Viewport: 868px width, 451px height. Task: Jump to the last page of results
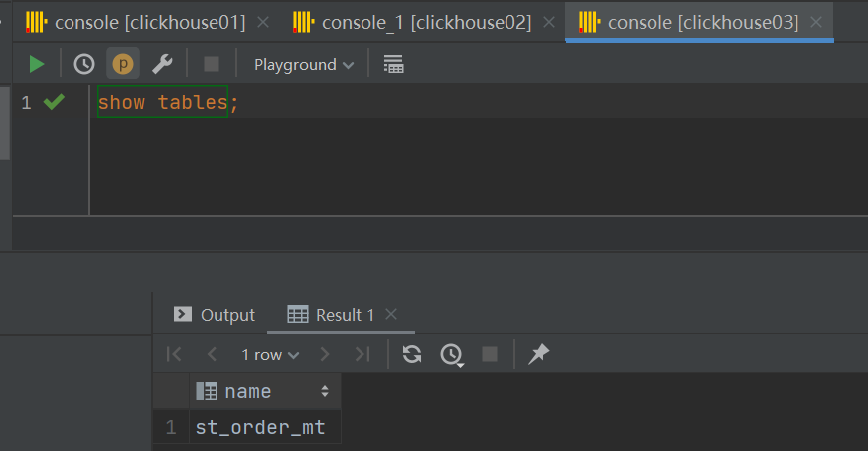(x=362, y=354)
